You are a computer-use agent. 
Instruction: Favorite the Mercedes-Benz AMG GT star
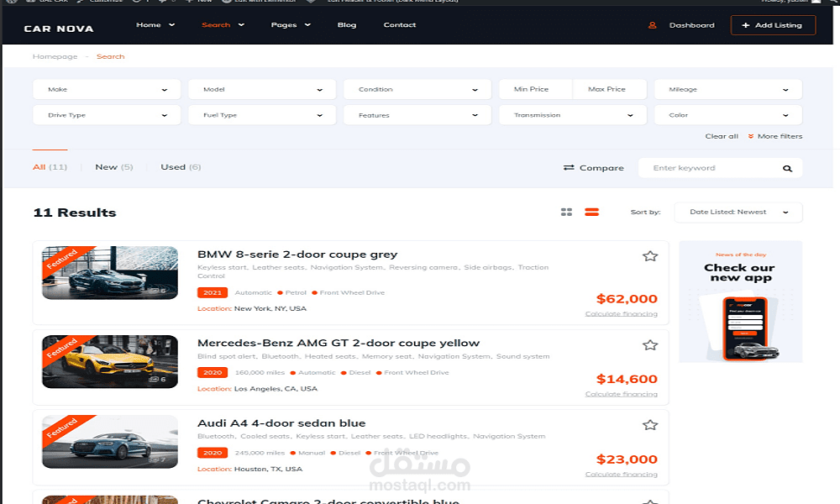point(650,345)
